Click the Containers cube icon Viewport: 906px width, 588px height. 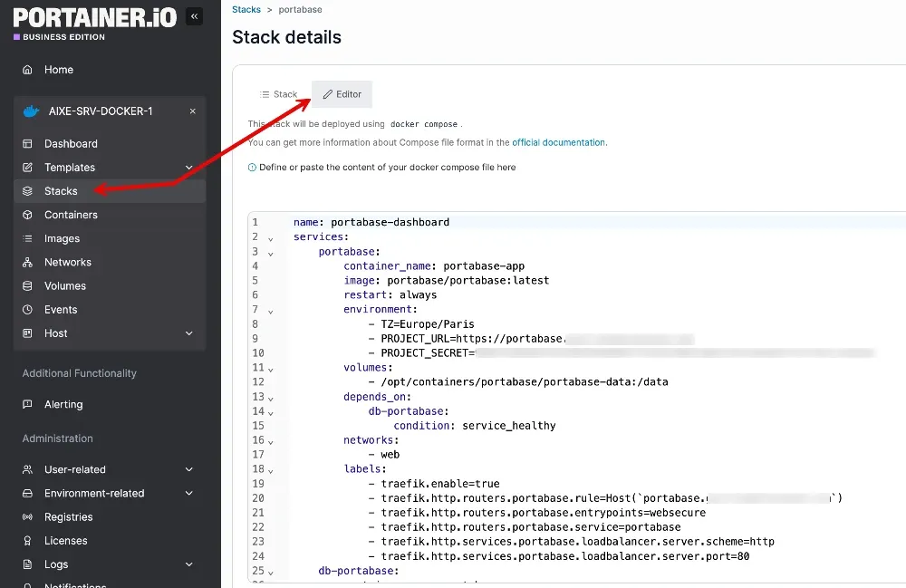(x=27, y=215)
